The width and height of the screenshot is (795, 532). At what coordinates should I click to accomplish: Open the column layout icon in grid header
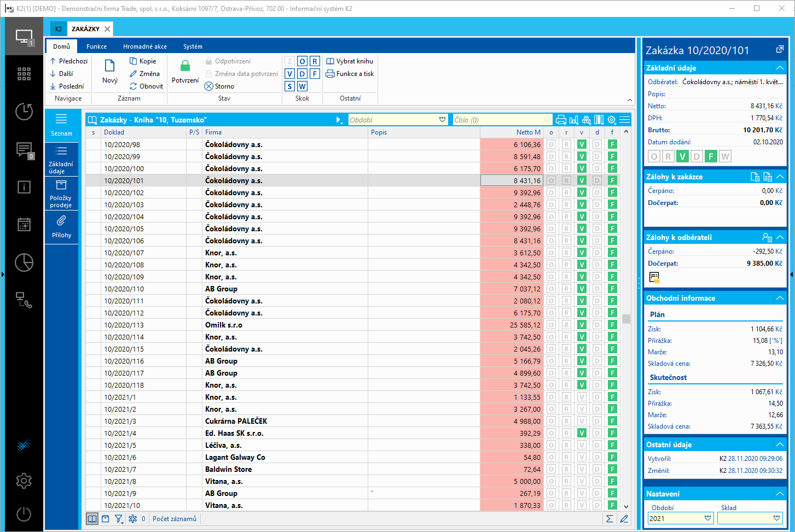[x=599, y=120]
